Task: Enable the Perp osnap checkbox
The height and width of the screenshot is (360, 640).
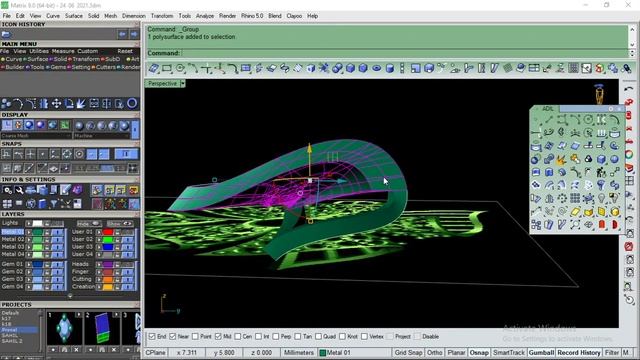Action: [x=276, y=336]
